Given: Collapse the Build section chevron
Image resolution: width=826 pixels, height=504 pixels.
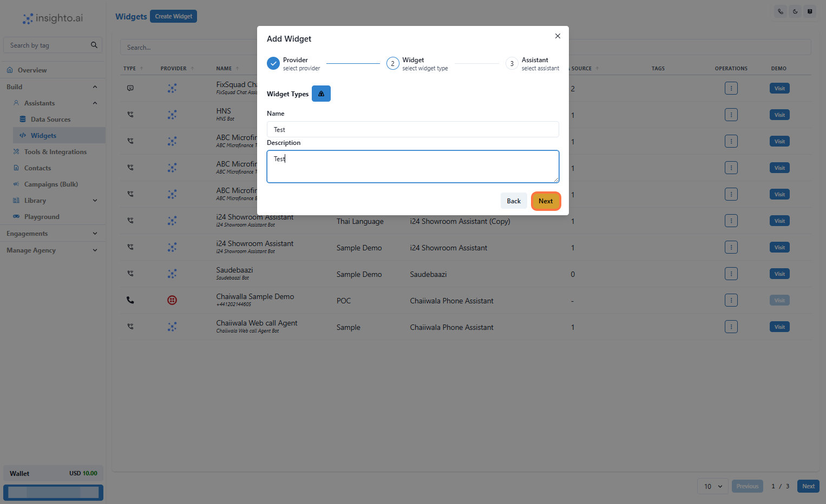Looking at the screenshot, I should coord(95,87).
